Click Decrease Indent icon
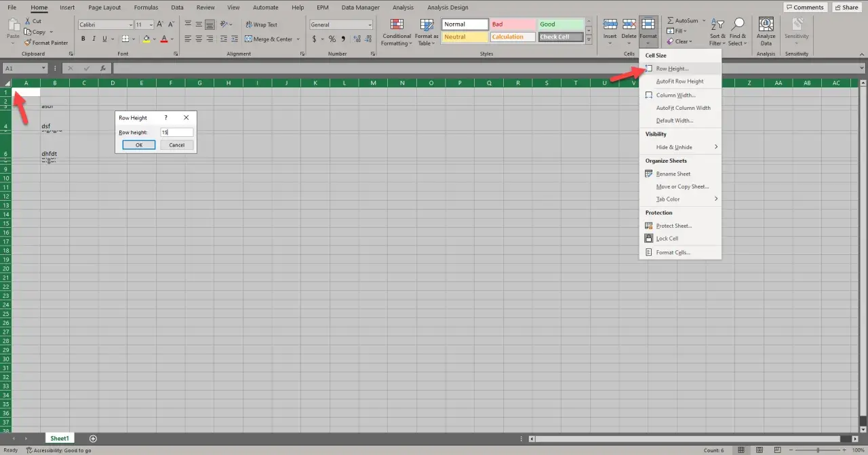The height and width of the screenshot is (455, 868). click(224, 39)
